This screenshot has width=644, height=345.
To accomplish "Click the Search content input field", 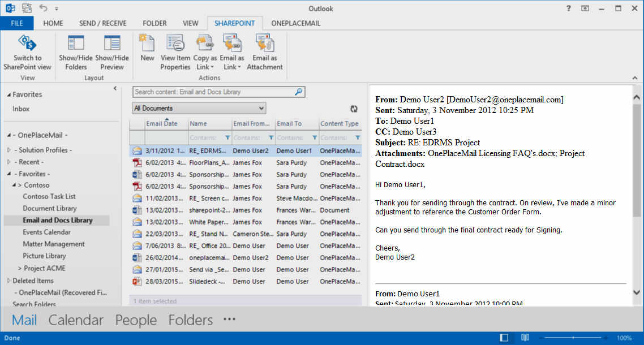I will click(213, 92).
